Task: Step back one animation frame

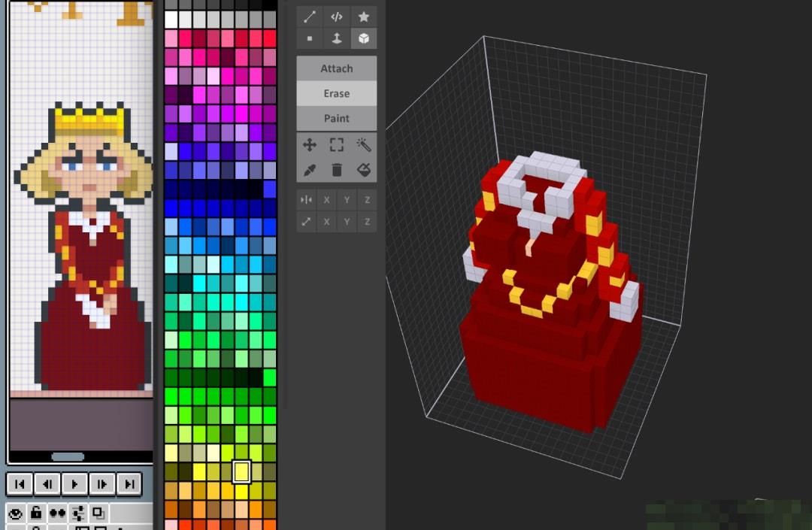Action: (x=47, y=484)
